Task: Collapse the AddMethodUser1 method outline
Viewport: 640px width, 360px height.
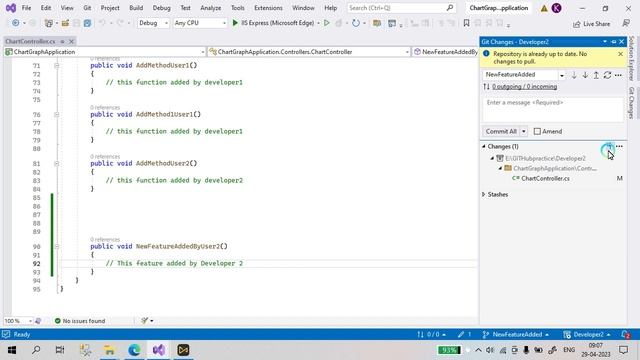Action: pyautogui.click(x=57, y=65)
